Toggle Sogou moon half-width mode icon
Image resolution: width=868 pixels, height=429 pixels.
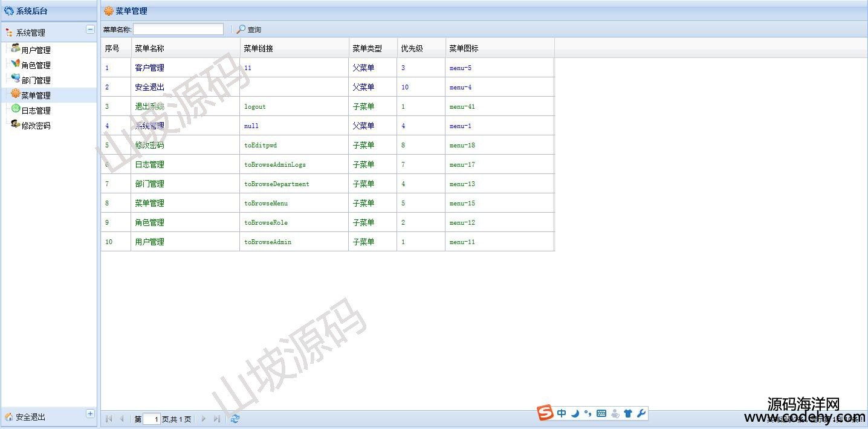click(575, 413)
